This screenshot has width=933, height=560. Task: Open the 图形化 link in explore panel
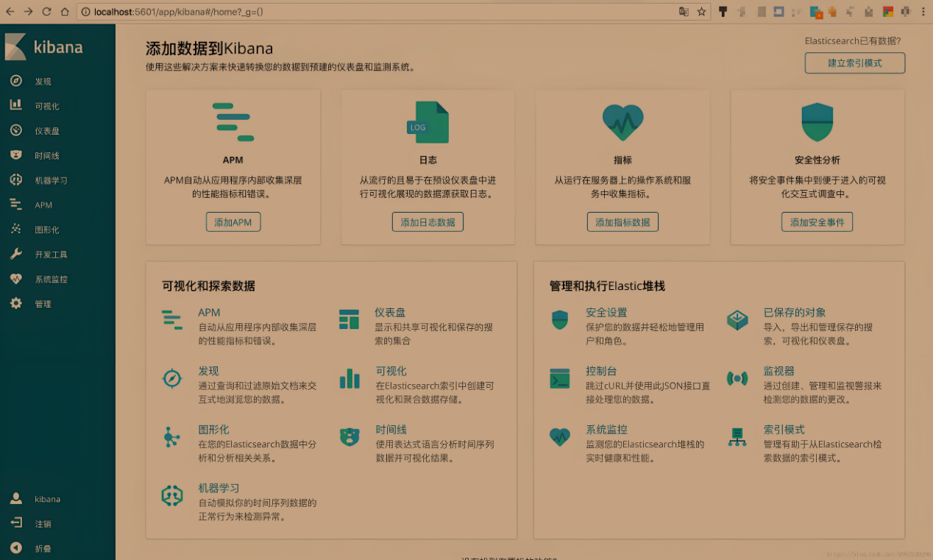[x=213, y=430]
